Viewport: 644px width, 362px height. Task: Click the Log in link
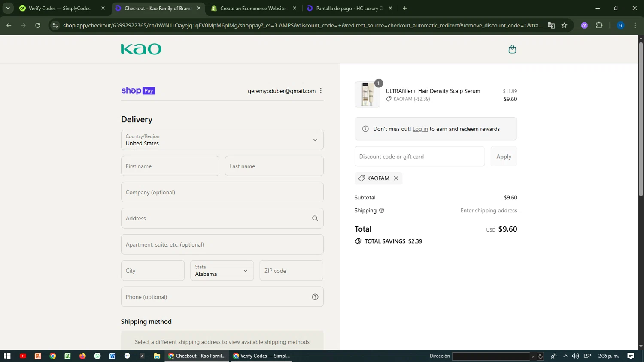[420, 129]
